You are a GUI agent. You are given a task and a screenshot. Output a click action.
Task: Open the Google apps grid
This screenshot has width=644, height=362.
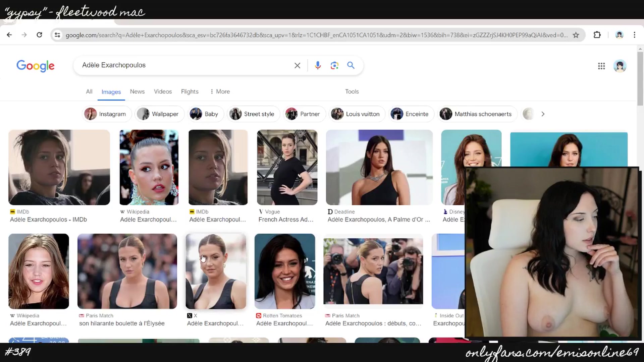(601, 66)
